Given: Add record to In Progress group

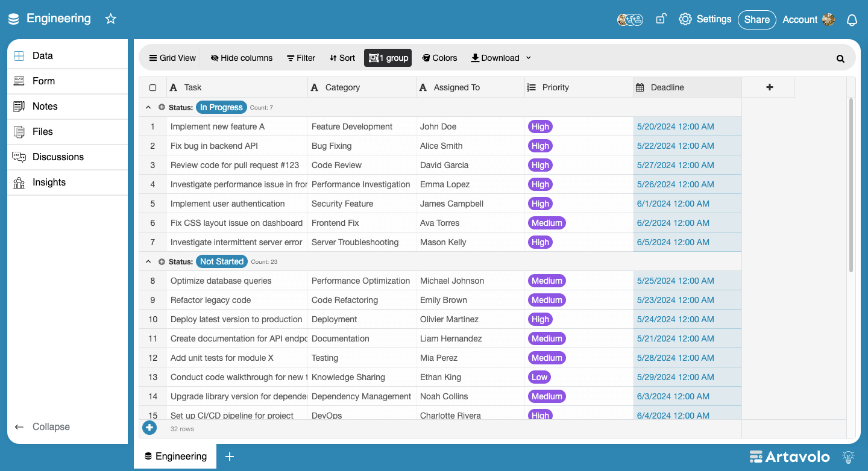Looking at the screenshot, I should (x=162, y=107).
